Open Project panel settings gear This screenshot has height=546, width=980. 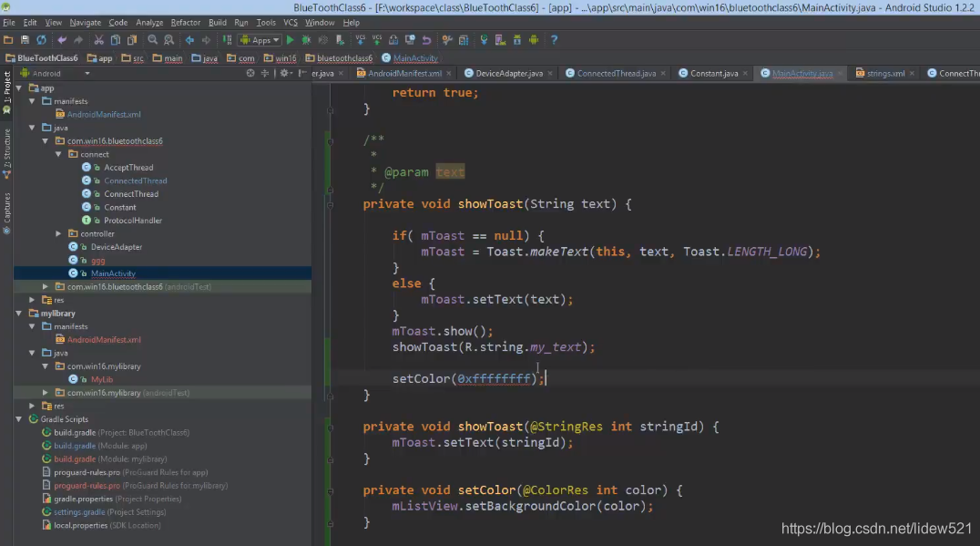284,73
